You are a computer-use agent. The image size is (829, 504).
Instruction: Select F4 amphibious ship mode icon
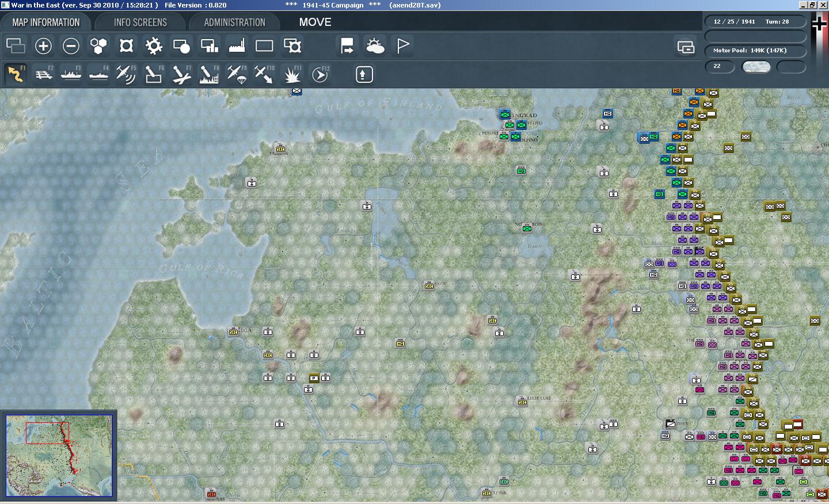98,74
